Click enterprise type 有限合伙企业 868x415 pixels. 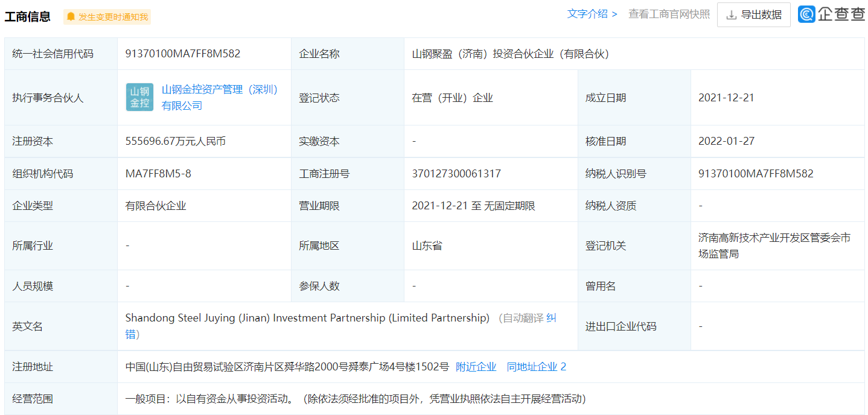pyautogui.click(x=156, y=206)
